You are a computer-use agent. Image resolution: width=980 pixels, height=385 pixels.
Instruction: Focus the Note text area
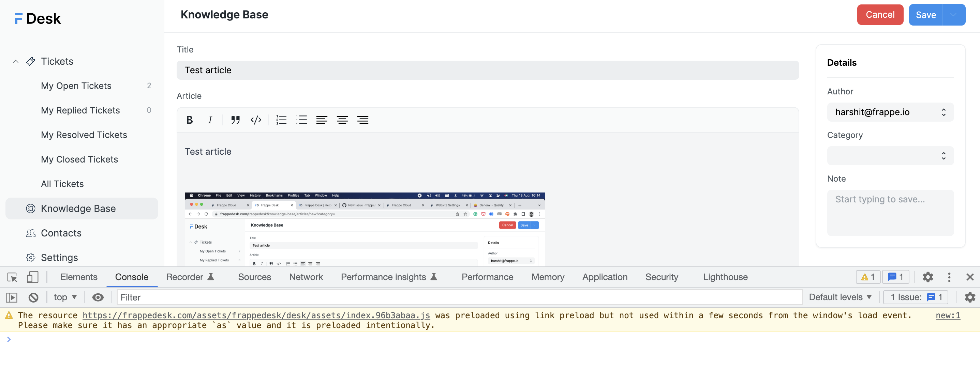tap(890, 213)
